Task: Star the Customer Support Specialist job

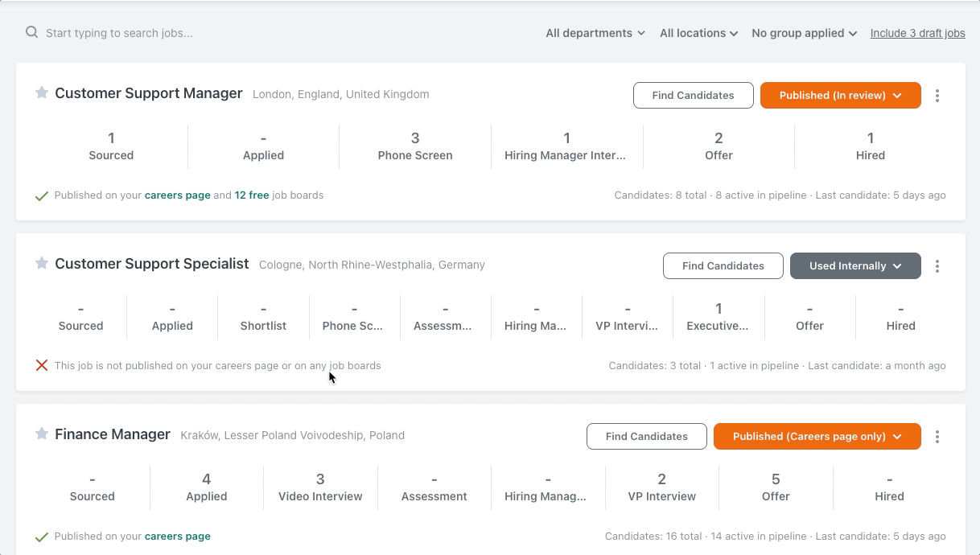Action: (42, 263)
